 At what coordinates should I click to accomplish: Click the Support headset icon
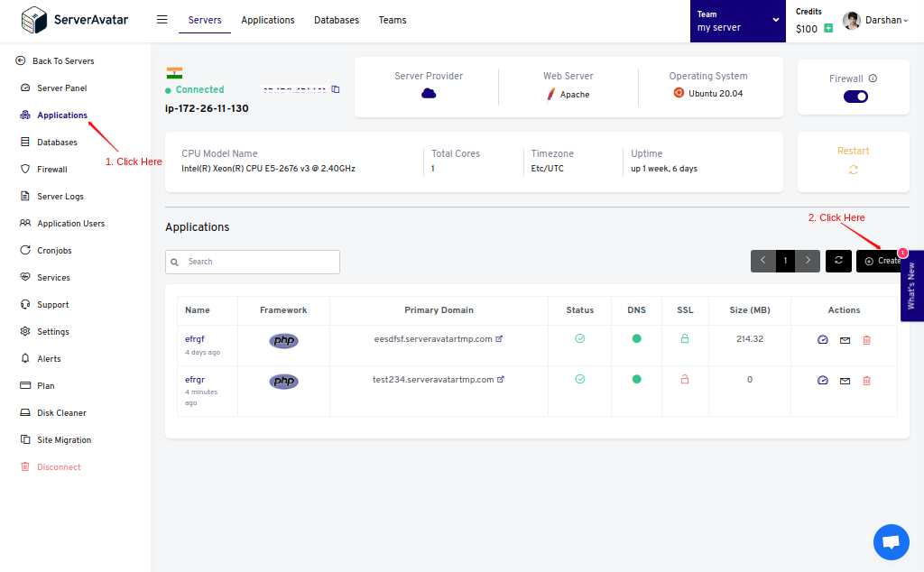click(24, 304)
